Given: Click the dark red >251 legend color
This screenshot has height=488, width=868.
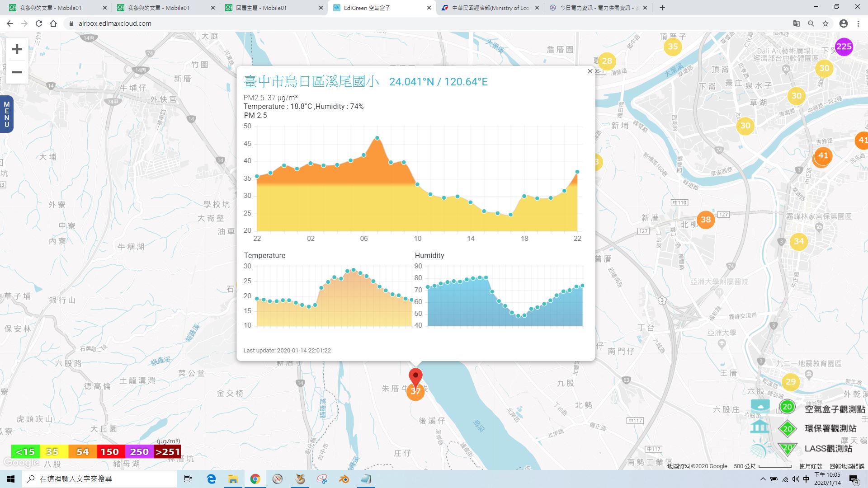Looking at the screenshot, I should click(x=167, y=452).
